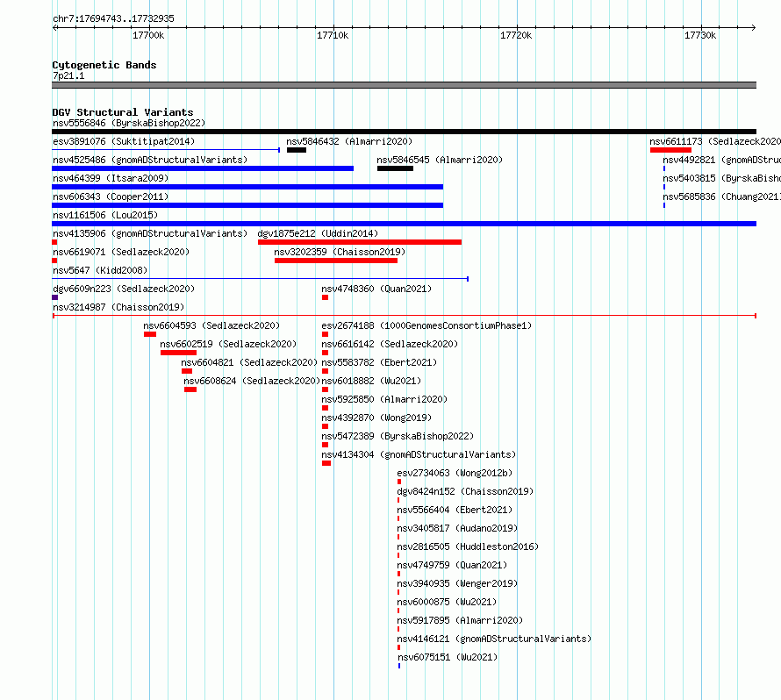Click nsv4134304 (gnomADStructuralVariants) label
This screenshot has width=781, height=700.
pyautogui.click(x=419, y=454)
